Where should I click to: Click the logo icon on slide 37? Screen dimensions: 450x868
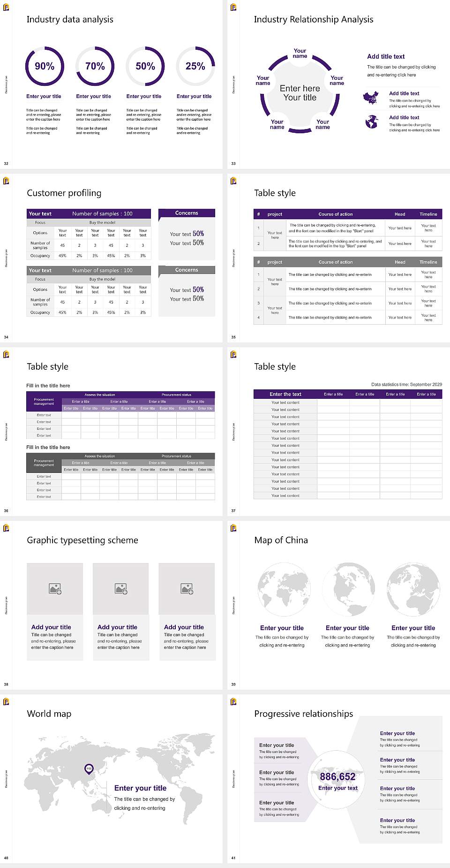(233, 354)
